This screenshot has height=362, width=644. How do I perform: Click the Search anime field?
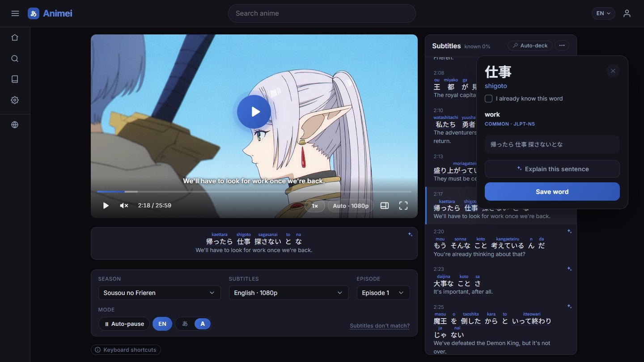click(x=322, y=13)
